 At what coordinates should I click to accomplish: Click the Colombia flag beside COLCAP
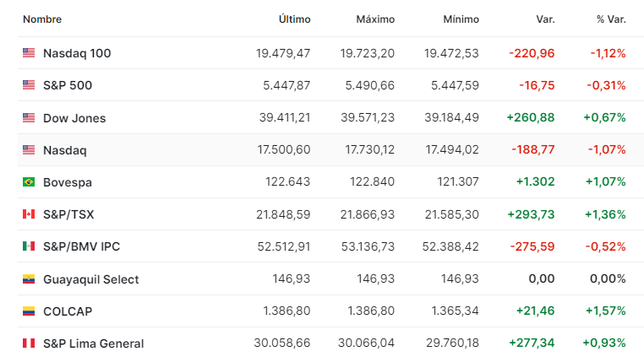29,311
